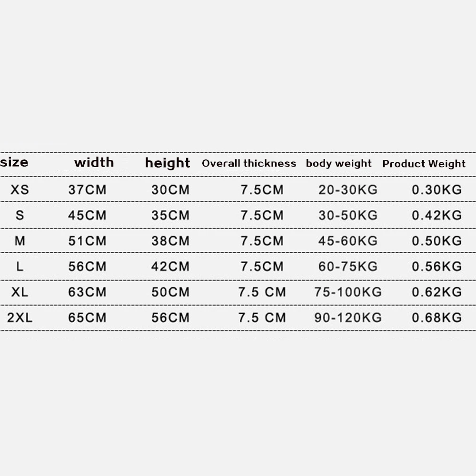476x476 pixels.
Task: Click the "Overall thickness" column header
Action: tap(249, 163)
